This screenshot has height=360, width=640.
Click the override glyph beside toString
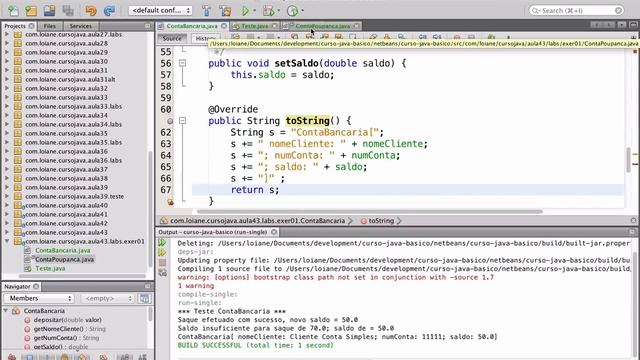point(170,121)
